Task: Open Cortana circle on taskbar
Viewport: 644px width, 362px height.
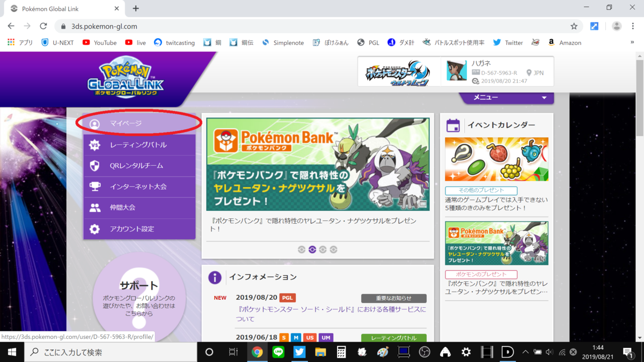Action: (209, 352)
